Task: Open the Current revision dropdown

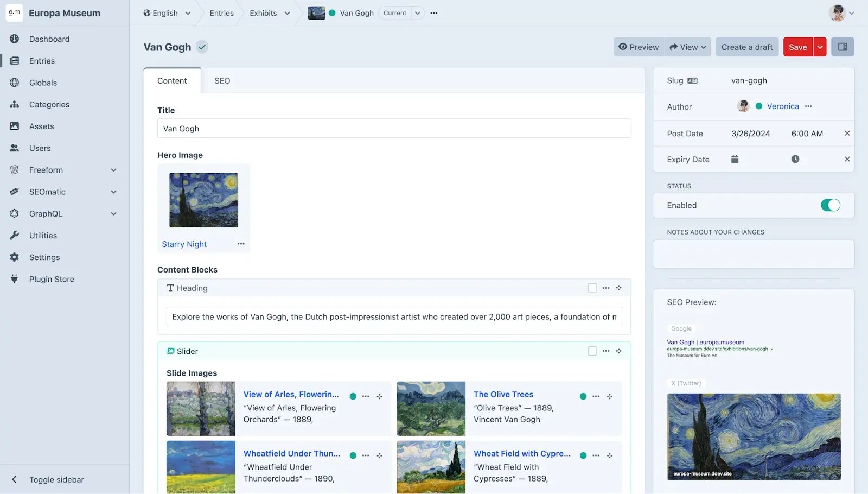Action: (x=418, y=13)
